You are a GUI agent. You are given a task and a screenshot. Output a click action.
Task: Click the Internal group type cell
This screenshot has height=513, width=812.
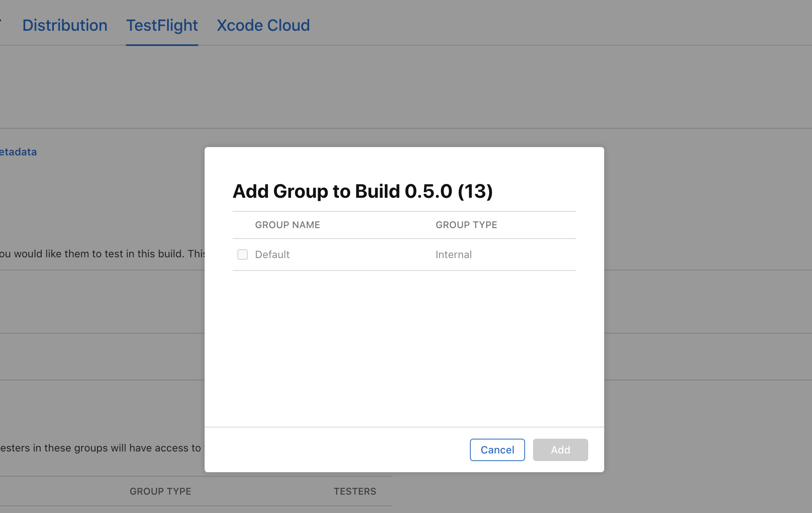[454, 255]
